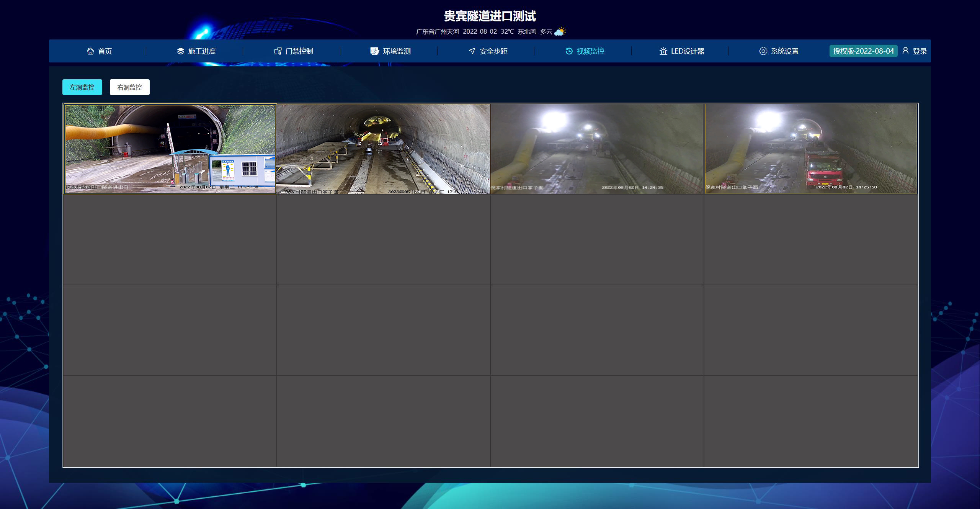This screenshot has width=980, height=509.
Task: Select the camera feed showing red truck
Action: click(x=811, y=149)
